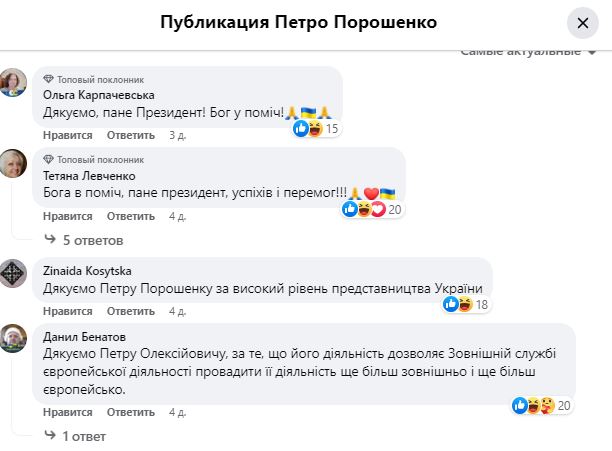Open Данил Бенатов's profile name link
Viewport: 612px width, 451px height.
coord(85,336)
